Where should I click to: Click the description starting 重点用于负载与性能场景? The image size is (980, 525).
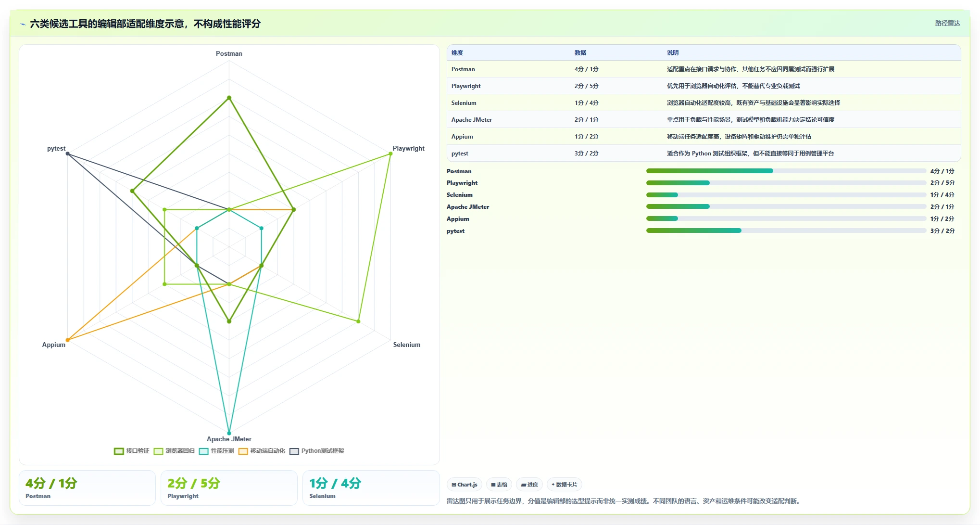[x=751, y=120]
